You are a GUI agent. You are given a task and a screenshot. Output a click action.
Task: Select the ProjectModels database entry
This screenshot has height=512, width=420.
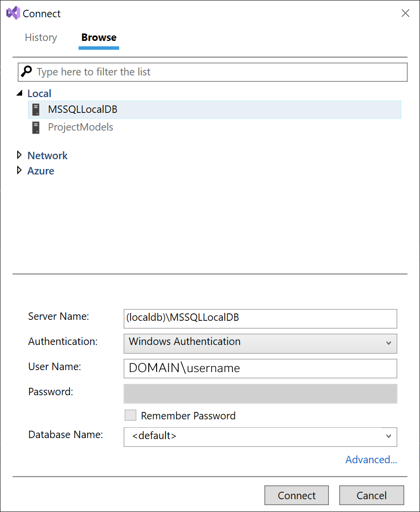80,127
